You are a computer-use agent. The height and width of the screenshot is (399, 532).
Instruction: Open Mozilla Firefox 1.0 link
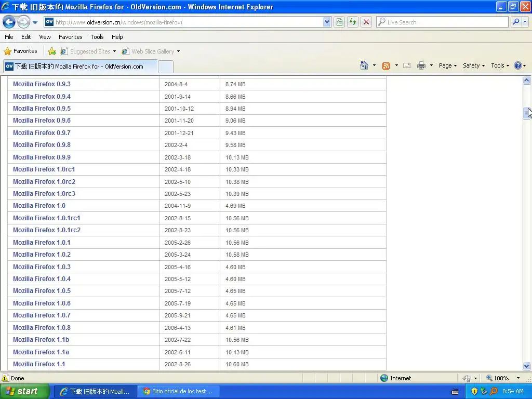pos(39,206)
